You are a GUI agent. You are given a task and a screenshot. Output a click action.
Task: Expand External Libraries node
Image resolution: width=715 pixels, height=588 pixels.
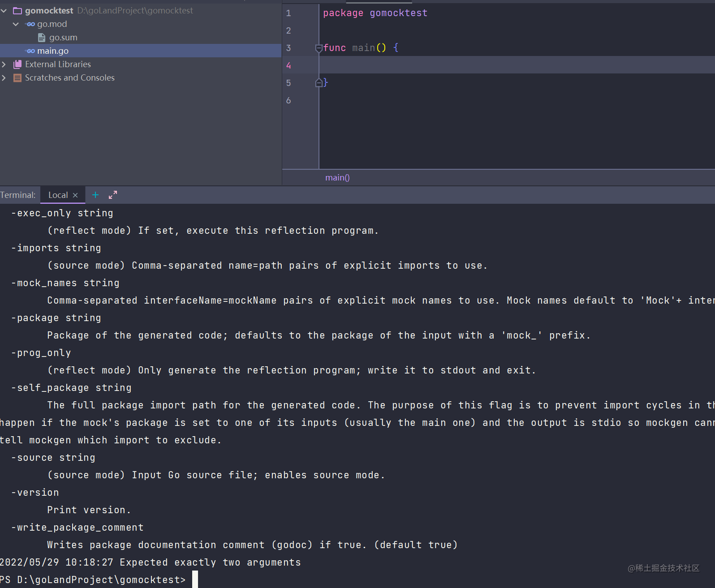tap(4, 64)
